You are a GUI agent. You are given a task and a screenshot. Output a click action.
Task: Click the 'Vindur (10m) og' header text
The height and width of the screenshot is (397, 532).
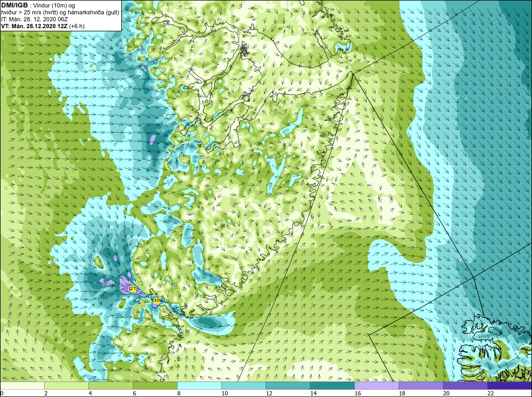[54, 5]
